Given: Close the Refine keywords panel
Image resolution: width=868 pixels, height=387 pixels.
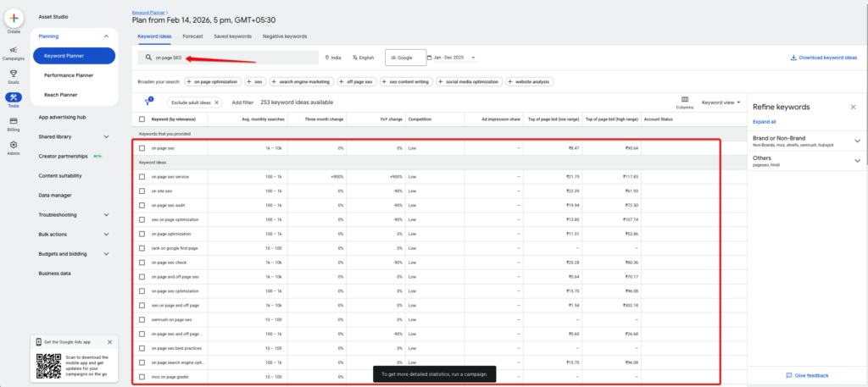Looking at the screenshot, I should [x=853, y=107].
